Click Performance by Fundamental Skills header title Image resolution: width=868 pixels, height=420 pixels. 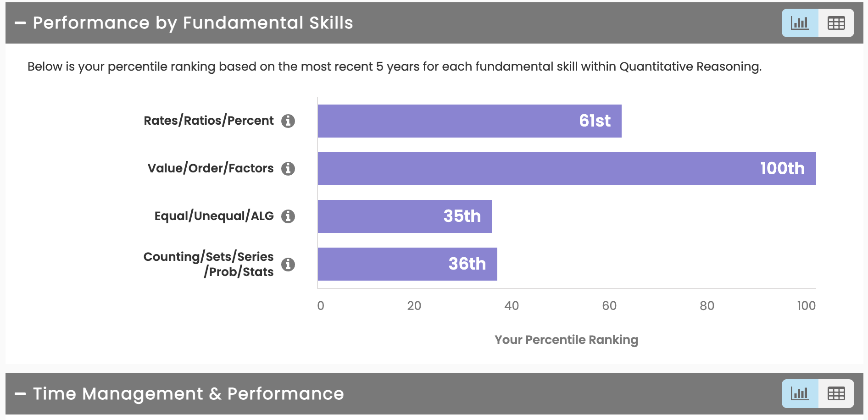[x=193, y=23]
